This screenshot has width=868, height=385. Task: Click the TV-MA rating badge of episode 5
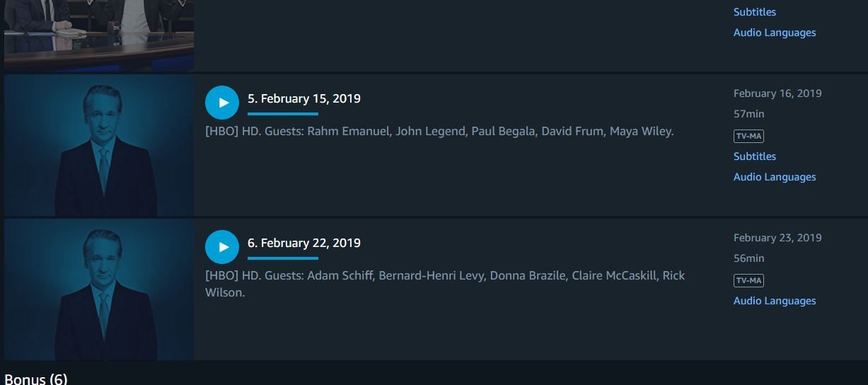(748, 136)
